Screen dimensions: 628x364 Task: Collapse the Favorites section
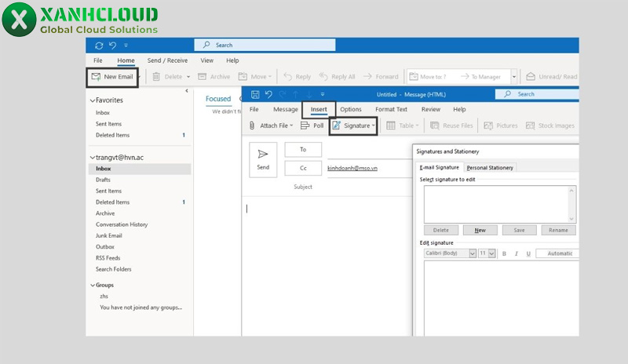tap(93, 100)
